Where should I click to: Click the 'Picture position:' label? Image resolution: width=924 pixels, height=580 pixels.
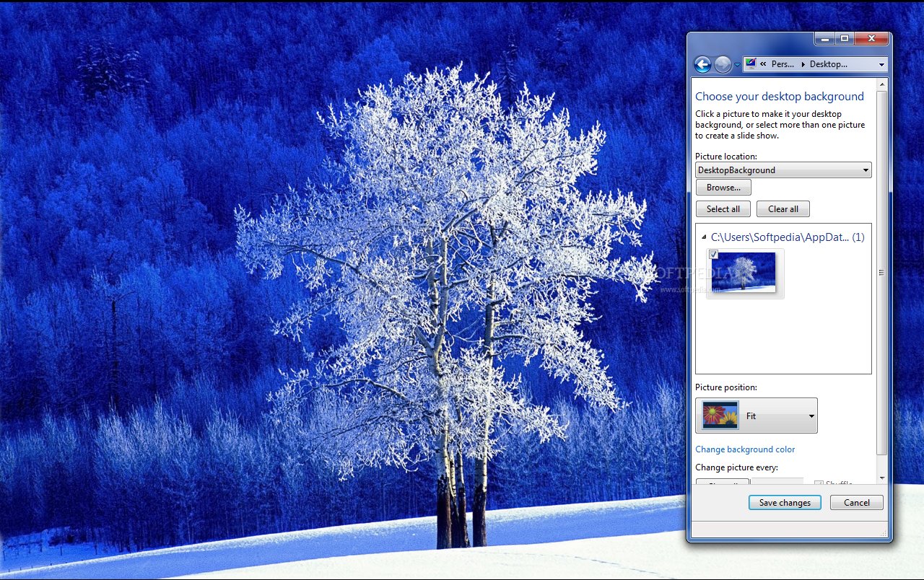coord(726,387)
